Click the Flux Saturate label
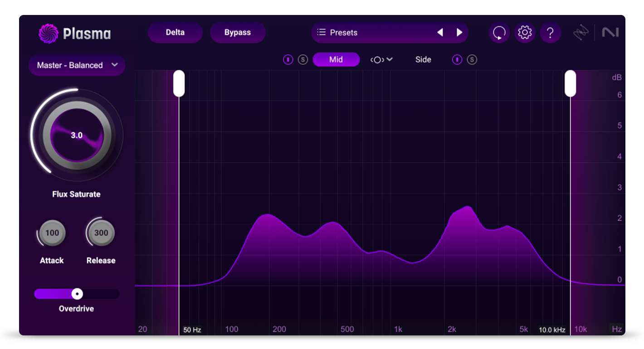Screen dimensions: 644x349 tap(76, 194)
